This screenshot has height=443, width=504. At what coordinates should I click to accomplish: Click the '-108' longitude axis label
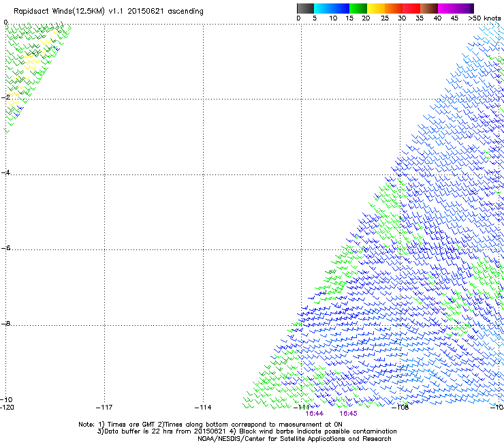pos(400,408)
